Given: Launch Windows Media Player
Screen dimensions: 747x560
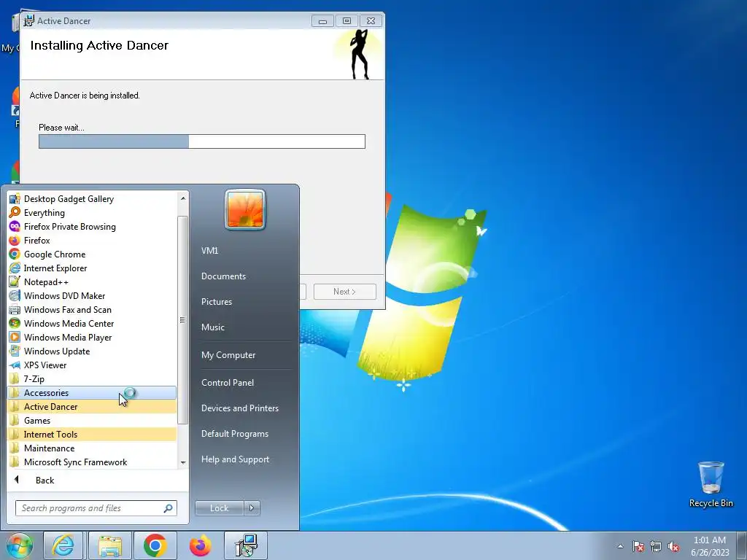Looking at the screenshot, I should (x=92, y=337).
